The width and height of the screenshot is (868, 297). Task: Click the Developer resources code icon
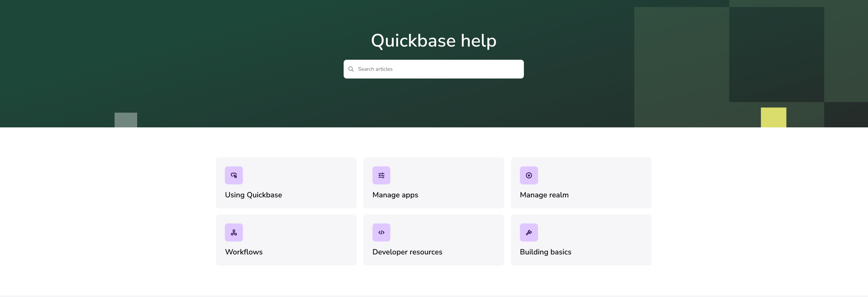[x=381, y=232]
